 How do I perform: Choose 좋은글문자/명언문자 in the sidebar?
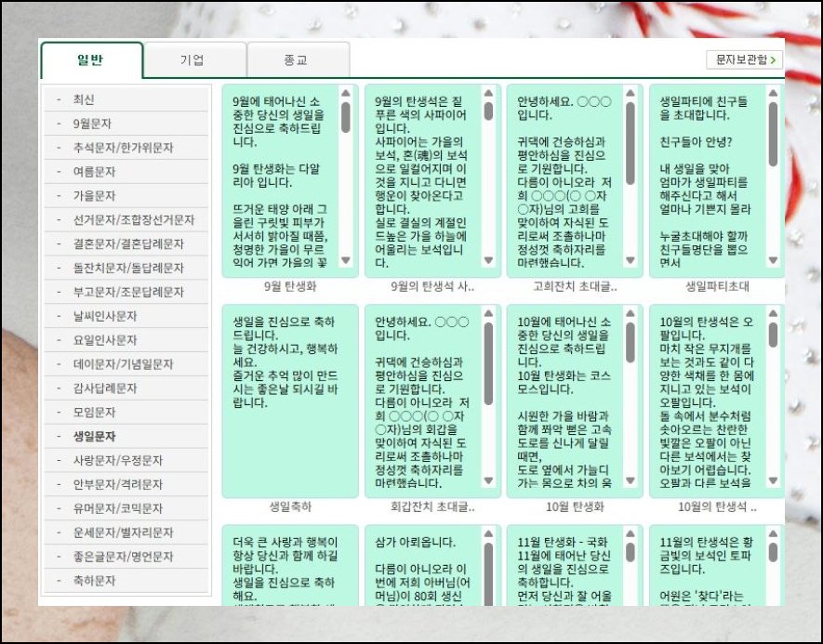pyautogui.click(x=126, y=557)
